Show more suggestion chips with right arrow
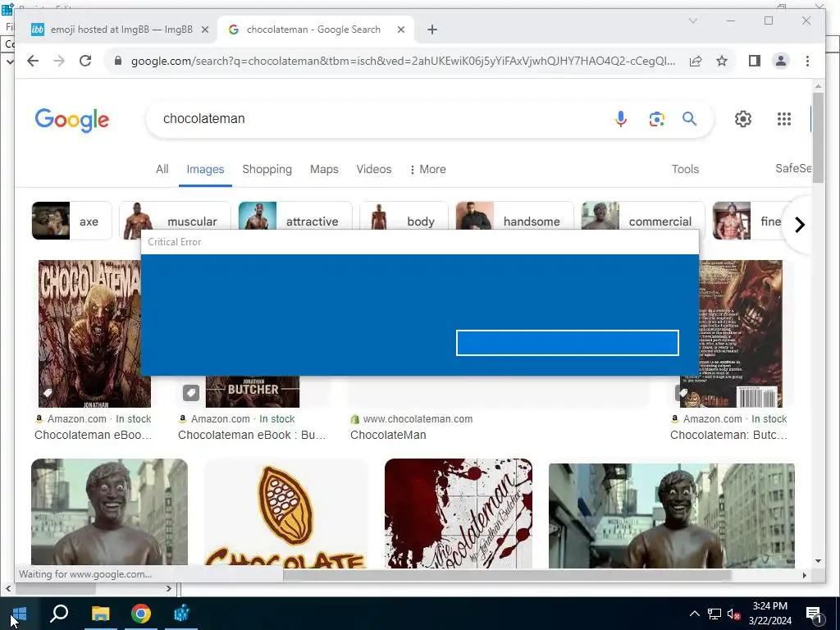The image size is (840, 630). (x=799, y=225)
